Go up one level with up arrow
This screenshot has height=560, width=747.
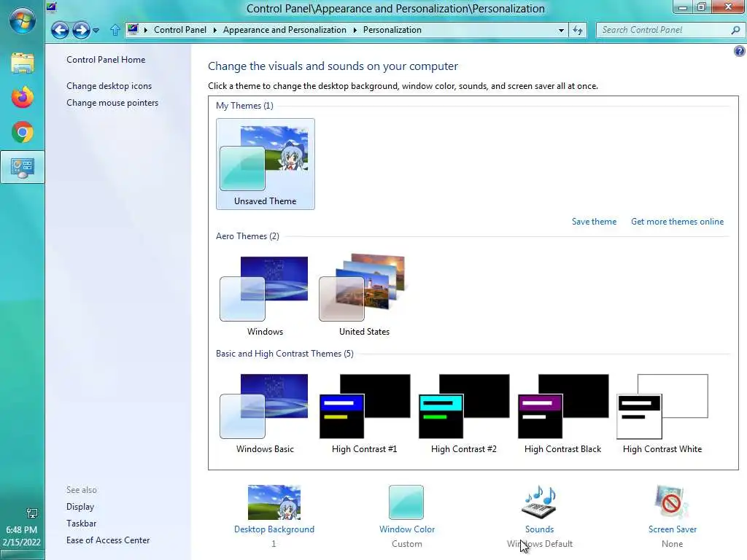(115, 30)
